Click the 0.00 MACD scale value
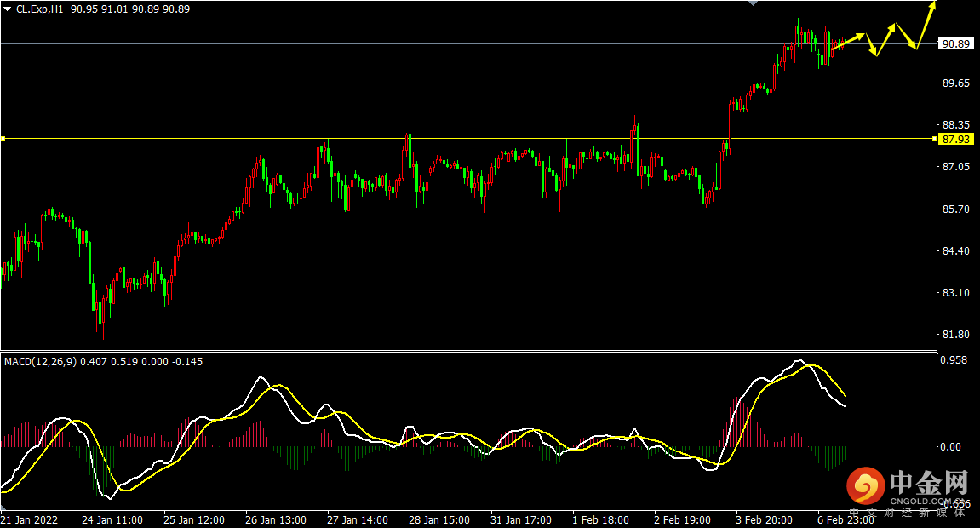Viewport: 980px width, 528px height. pyautogui.click(x=950, y=447)
